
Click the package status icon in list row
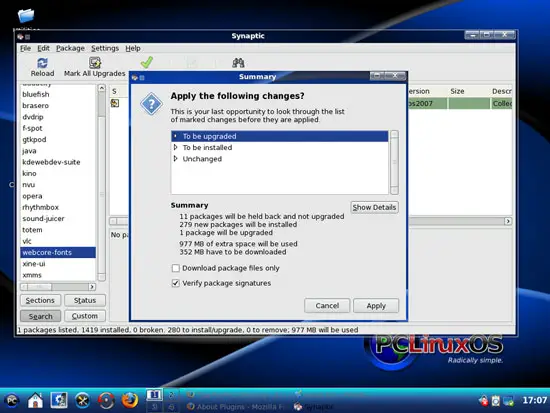click(115, 103)
